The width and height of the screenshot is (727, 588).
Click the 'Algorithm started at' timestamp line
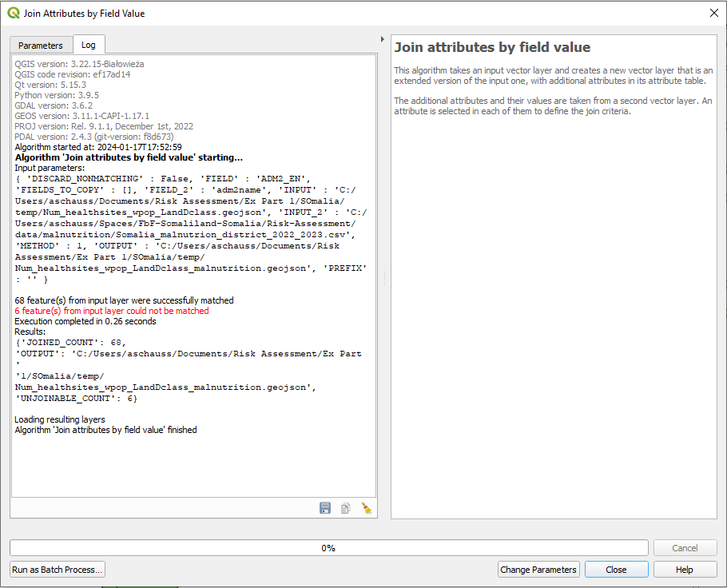pyautogui.click(x=98, y=147)
